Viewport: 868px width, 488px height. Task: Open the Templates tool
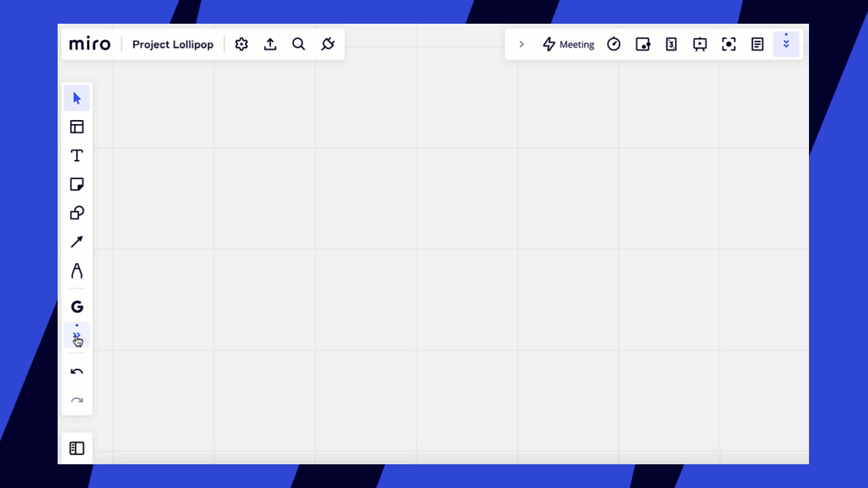(77, 126)
